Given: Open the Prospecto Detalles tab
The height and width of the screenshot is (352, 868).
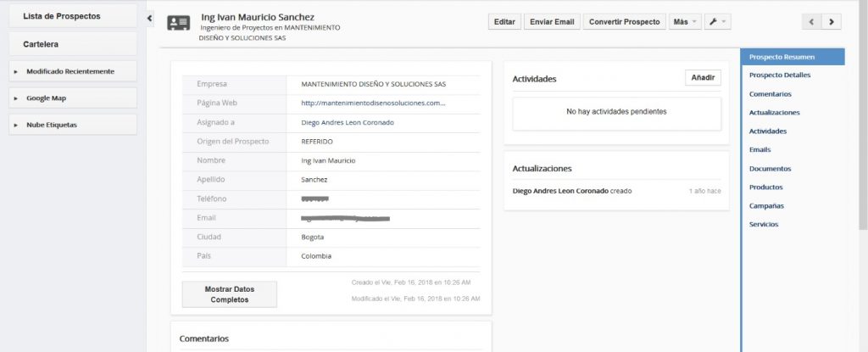Looking at the screenshot, I should point(780,75).
